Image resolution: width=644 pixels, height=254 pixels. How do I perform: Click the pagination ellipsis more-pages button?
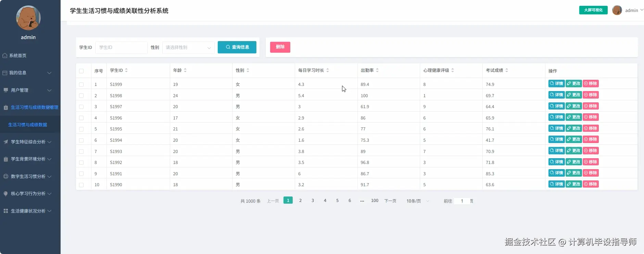[x=362, y=201]
